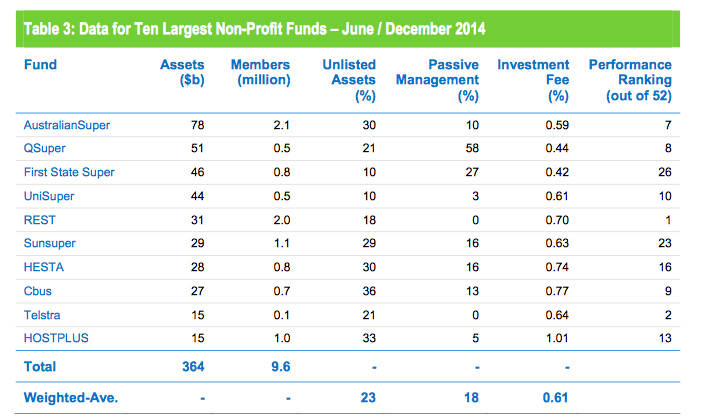702x418 pixels.
Task: Select the Telstra fund name
Action: [x=43, y=314]
